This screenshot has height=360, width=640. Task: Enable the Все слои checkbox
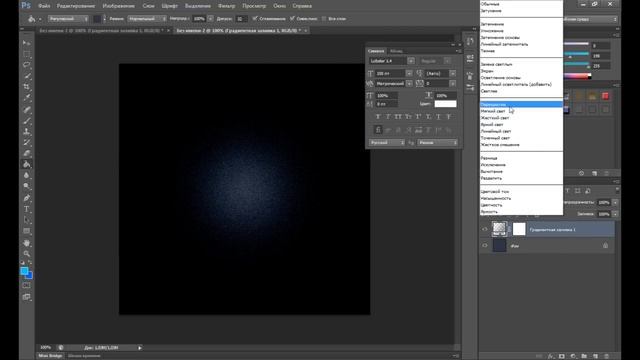[324, 18]
